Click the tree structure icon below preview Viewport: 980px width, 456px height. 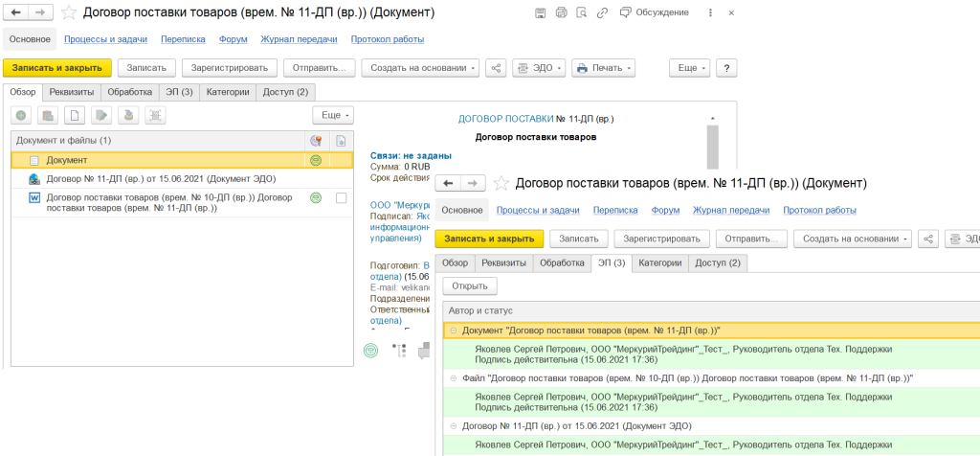coord(399,351)
